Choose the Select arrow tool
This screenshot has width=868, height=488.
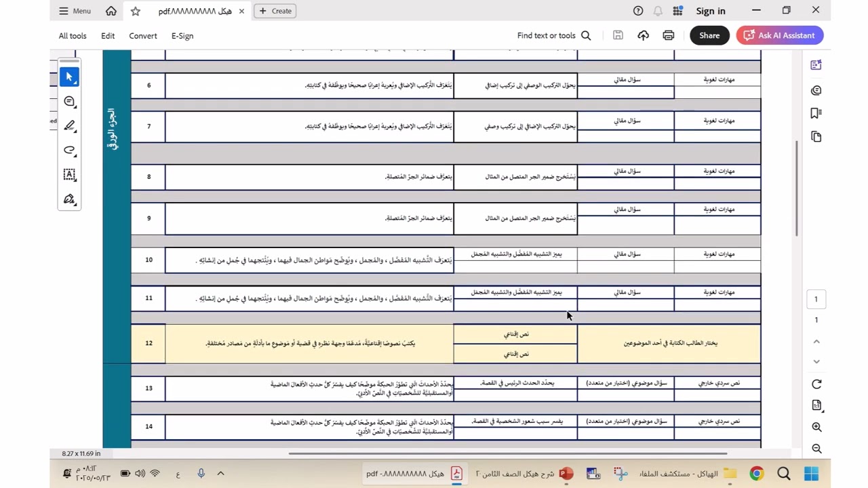click(x=69, y=77)
